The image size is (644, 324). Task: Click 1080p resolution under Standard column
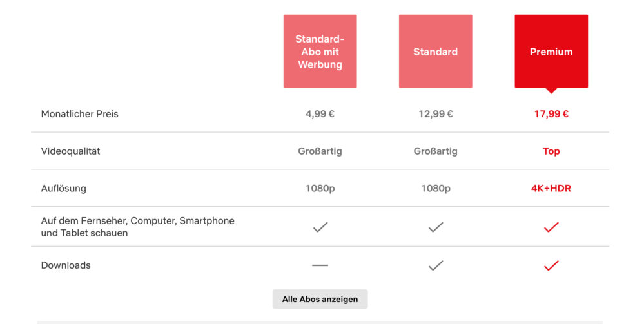pos(435,188)
